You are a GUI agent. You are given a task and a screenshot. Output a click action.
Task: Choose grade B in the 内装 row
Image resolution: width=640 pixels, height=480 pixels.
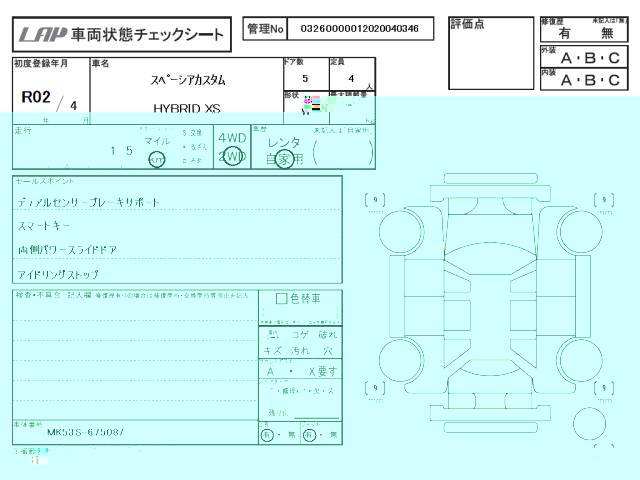click(590, 80)
